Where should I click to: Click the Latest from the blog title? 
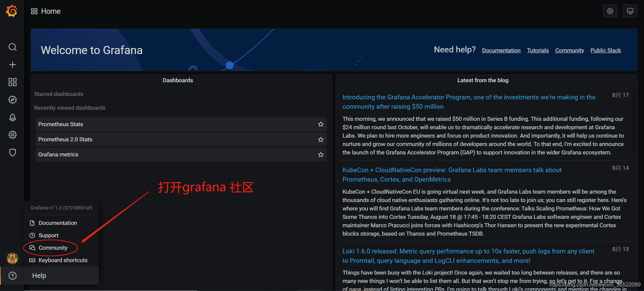[483, 80]
